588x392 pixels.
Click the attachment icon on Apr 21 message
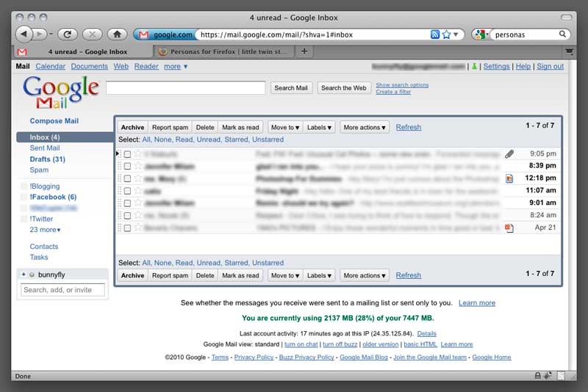[509, 228]
